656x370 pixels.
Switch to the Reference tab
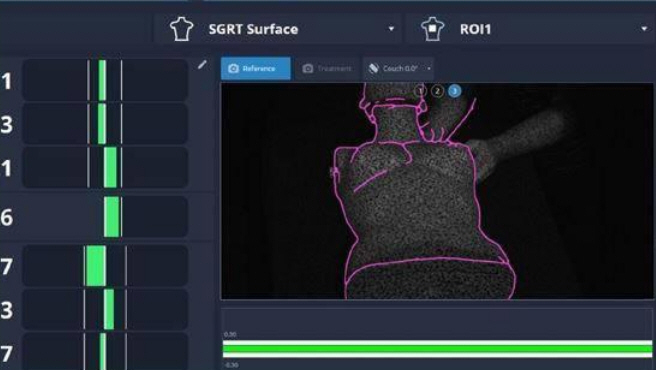coord(256,68)
